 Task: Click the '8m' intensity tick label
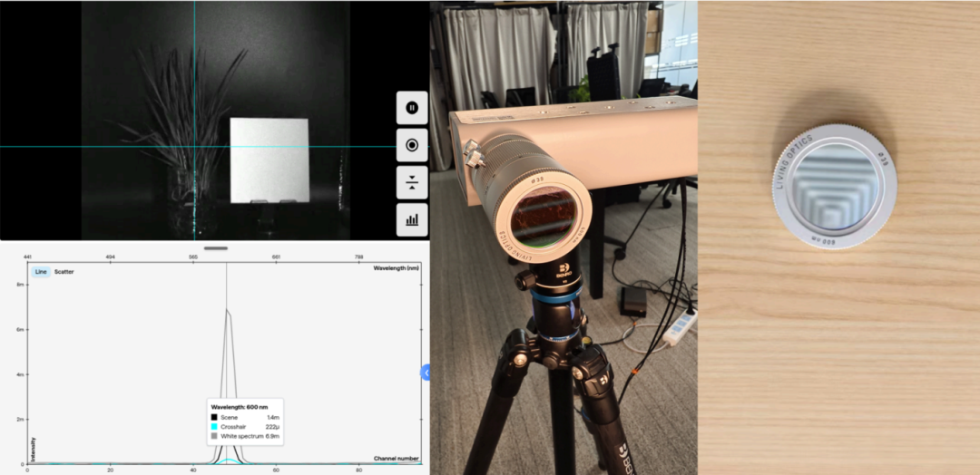point(20,285)
